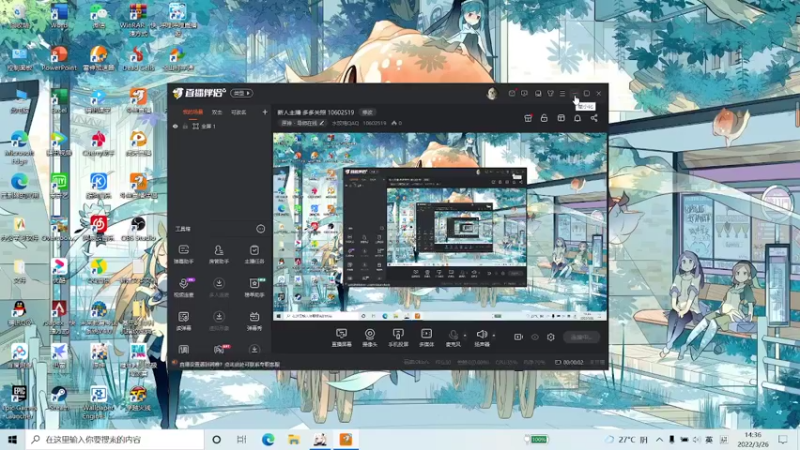Open the game category selector with pencil
This screenshot has width=800, height=450.
coord(302,123)
